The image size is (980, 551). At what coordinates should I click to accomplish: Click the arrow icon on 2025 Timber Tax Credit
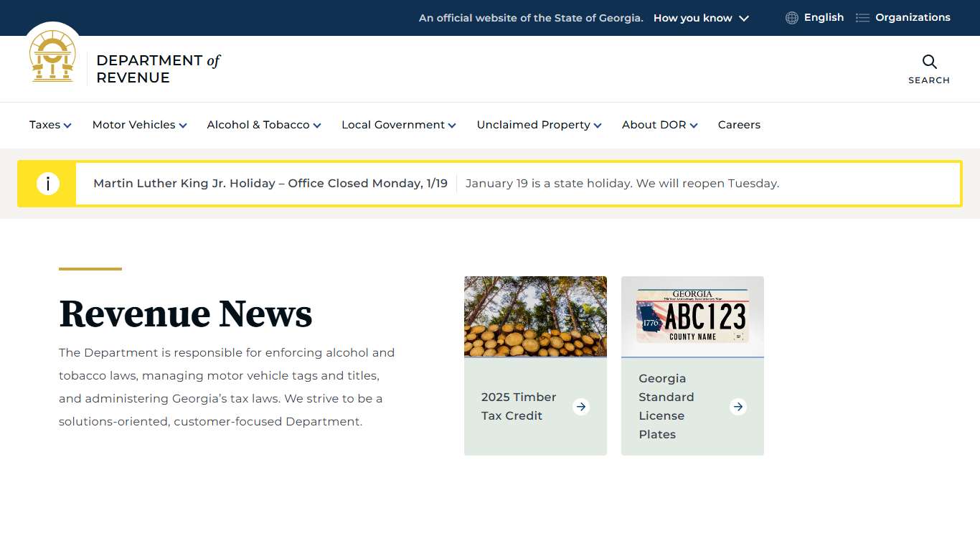click(x=581, y=406)
